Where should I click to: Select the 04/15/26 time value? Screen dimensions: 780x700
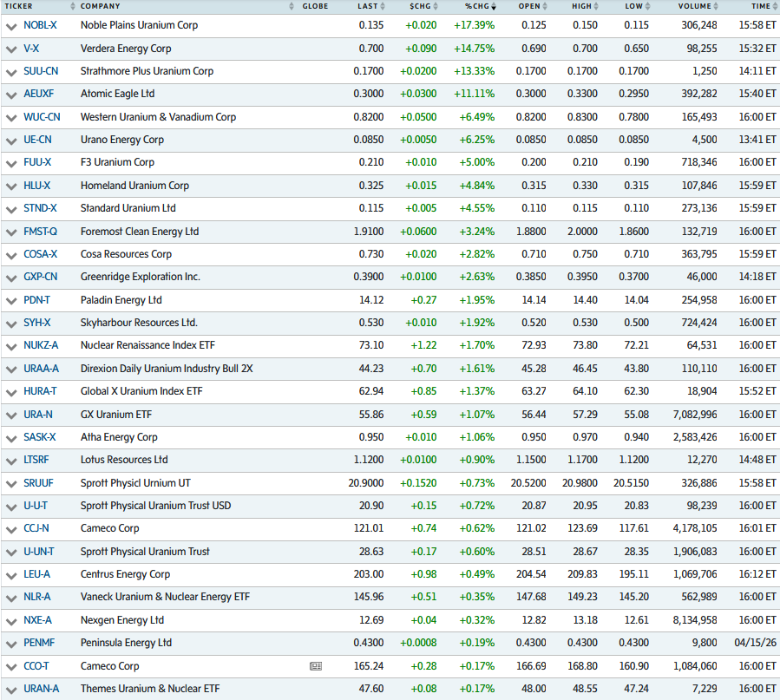755,643
